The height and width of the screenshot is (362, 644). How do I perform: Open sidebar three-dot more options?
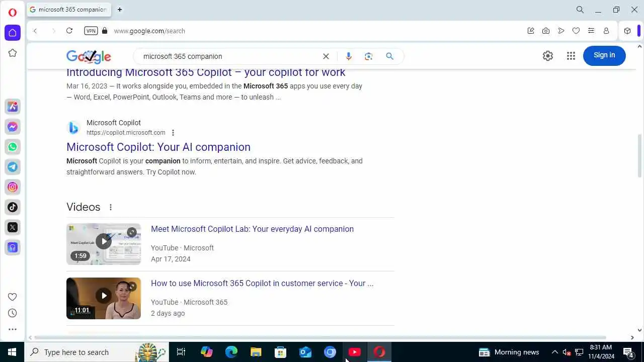point(13,329)
